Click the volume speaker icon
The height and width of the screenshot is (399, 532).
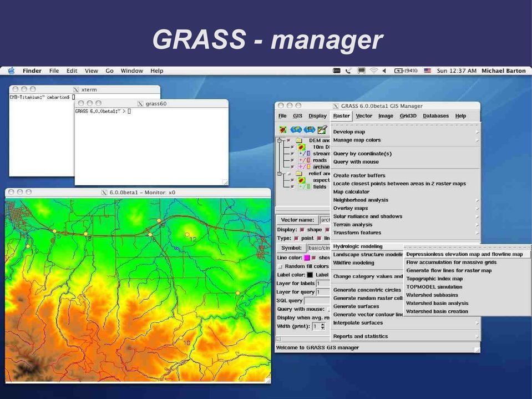[x=384, y=70]
